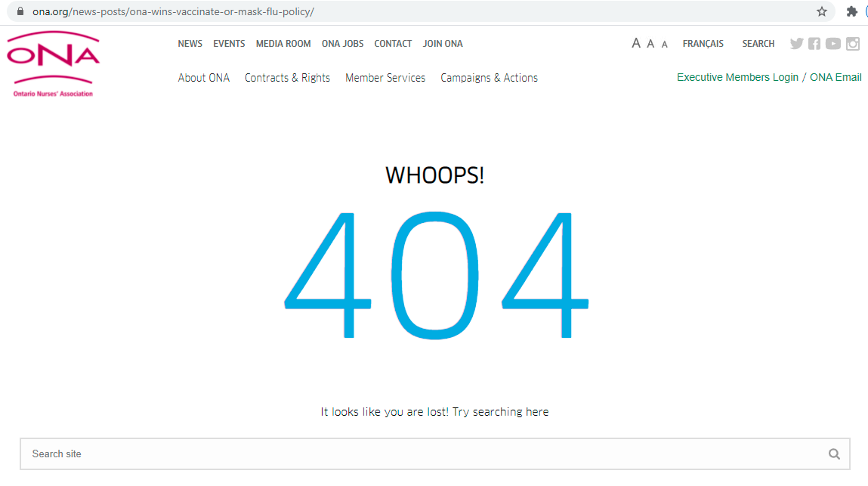Expand the About ONA menu
Image resolution: width=868 pixels, height=486 pixels.
click(204, 78)
